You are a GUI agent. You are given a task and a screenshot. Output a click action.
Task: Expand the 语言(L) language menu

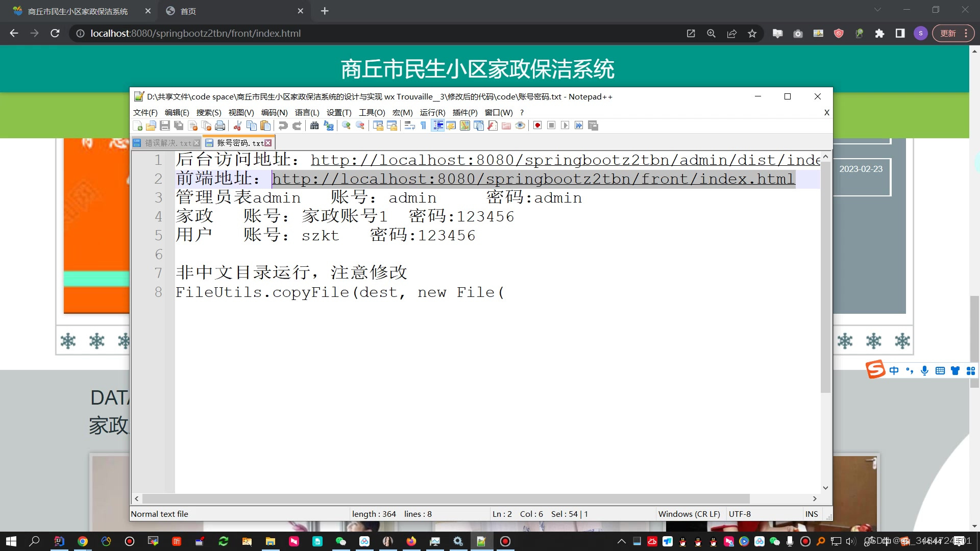click(307, 112)
